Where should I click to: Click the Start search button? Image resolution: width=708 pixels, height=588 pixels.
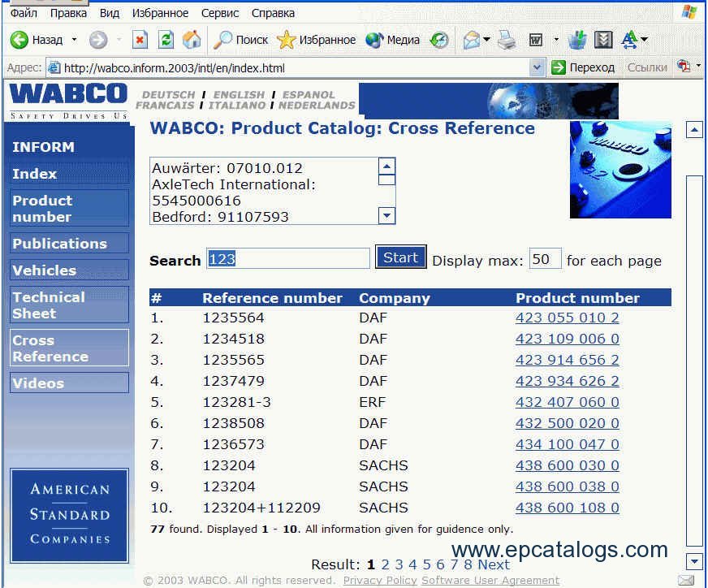[401, 257]
